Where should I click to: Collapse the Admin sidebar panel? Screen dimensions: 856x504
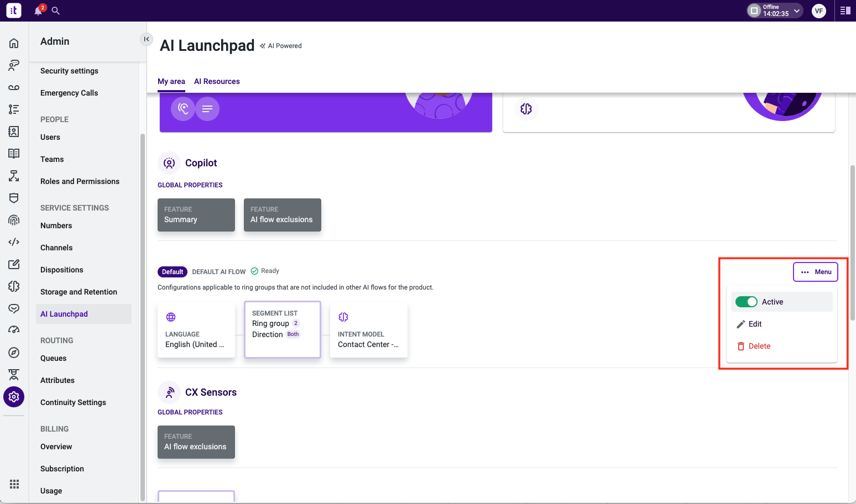[x=147, y=39]
